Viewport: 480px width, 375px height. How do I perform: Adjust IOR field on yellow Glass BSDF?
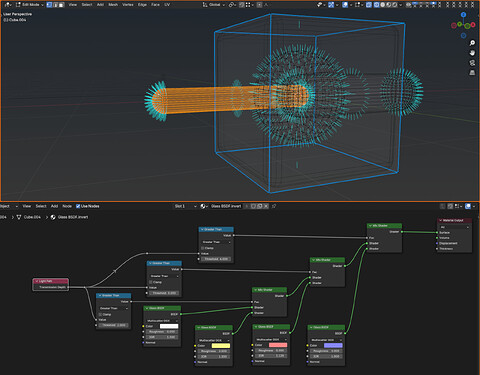pyautogui.click(x=214, y=356)
